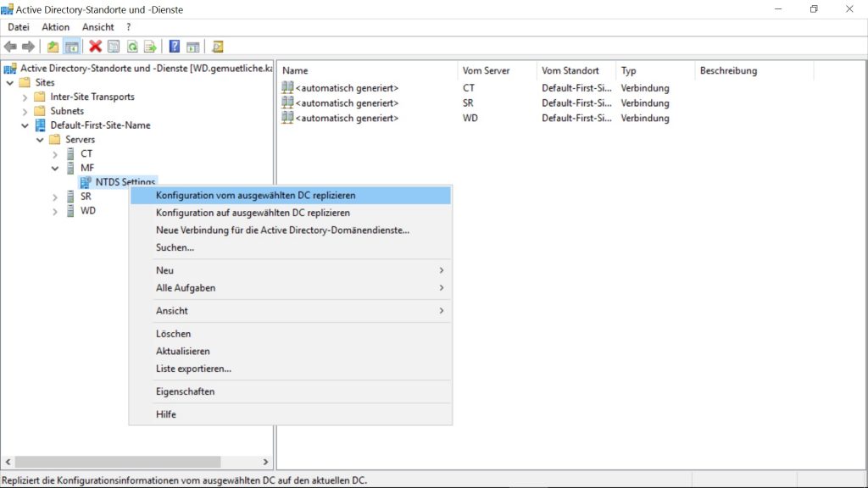868x488 pixels.
Task: Choose Hilfe in the context menu
Action: (291, 414)
